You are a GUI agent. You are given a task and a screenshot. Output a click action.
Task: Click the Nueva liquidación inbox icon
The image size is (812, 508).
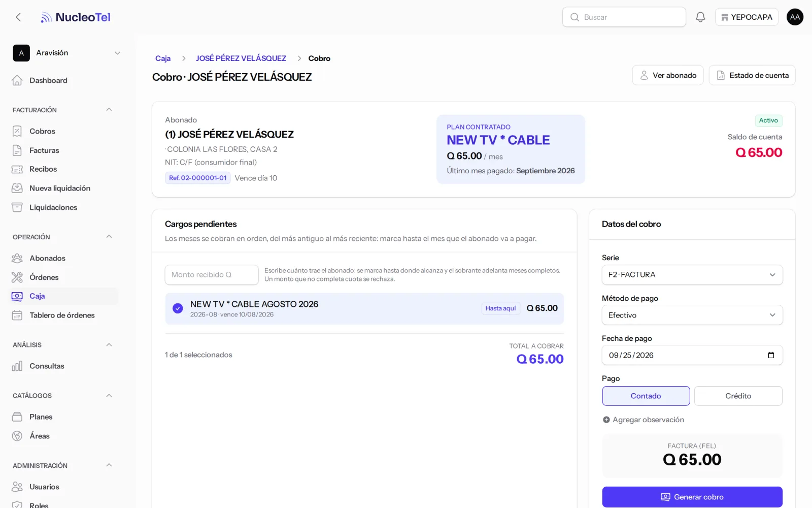click(x=17, y=188)
